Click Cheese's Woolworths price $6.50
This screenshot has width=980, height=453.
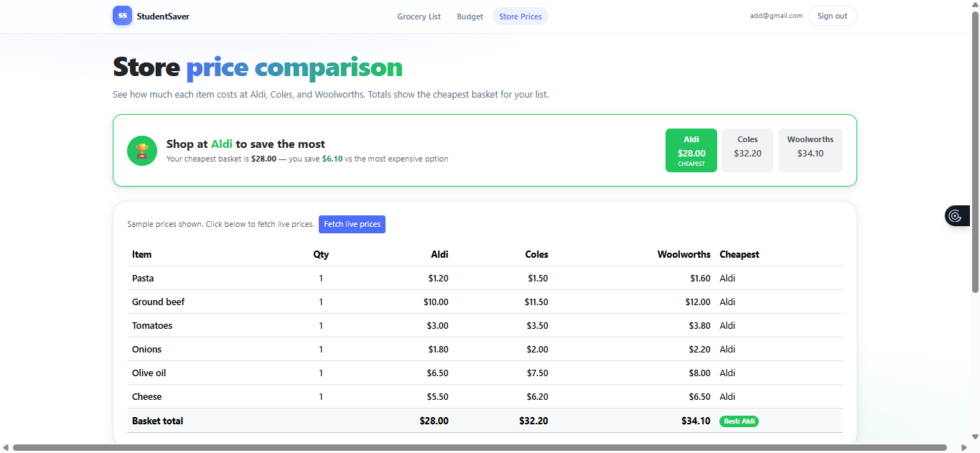[700, 397]
